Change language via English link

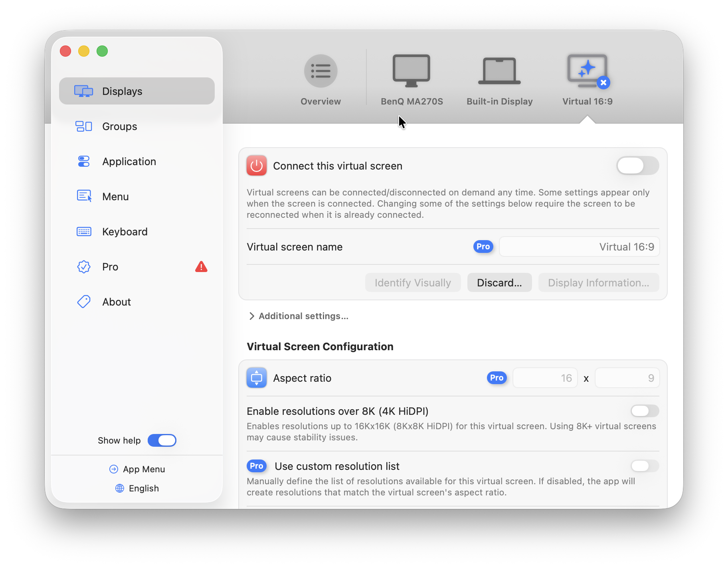[x=144, y=488]
